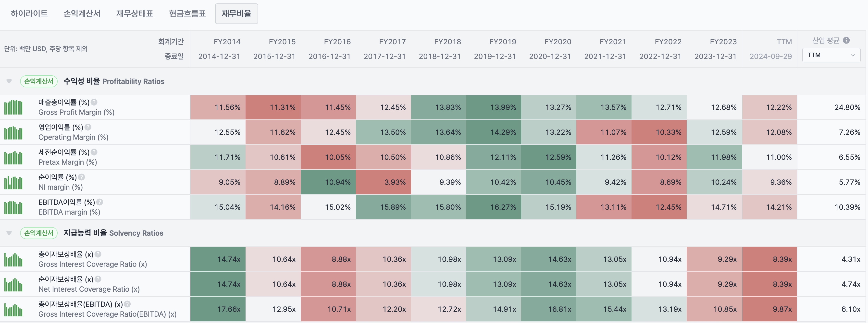This screenshot has height=323, width=868.
Task: Open the 산업 평균 TTM dropdown
Action: click(x=831, y=55)
